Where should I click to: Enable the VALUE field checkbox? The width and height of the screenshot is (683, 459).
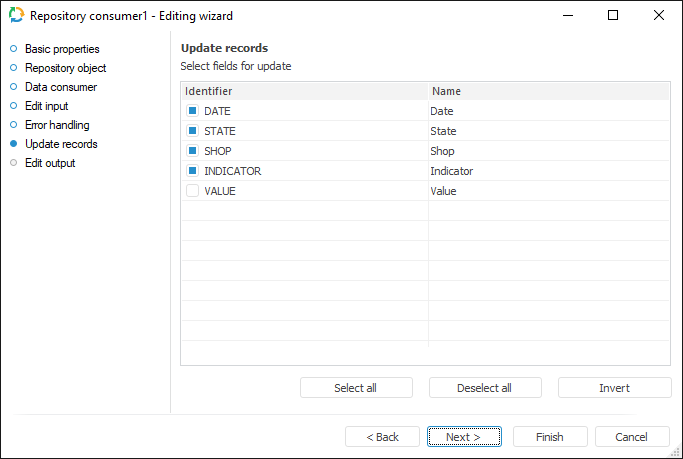(x=193, y=191)
